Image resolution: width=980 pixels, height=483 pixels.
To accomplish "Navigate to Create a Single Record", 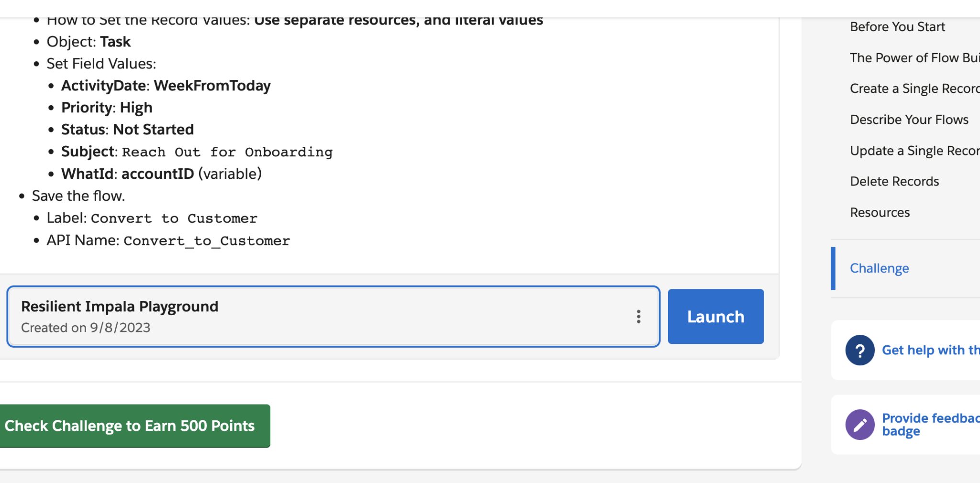I will click(914, 88).
